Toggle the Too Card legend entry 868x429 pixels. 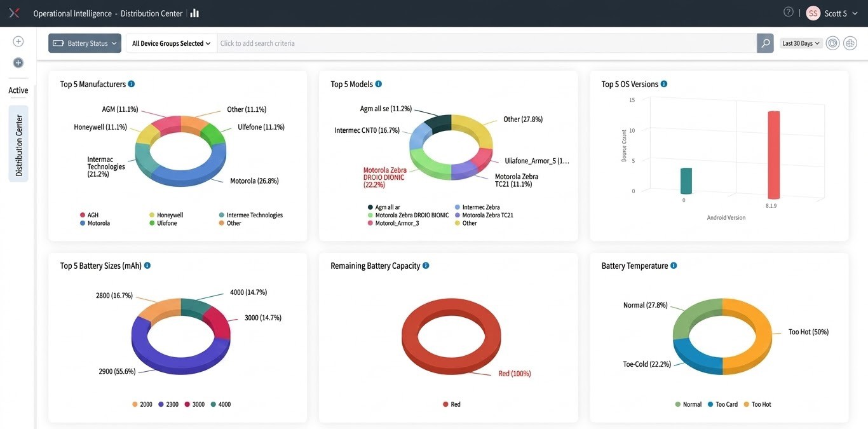coord(722,404)
